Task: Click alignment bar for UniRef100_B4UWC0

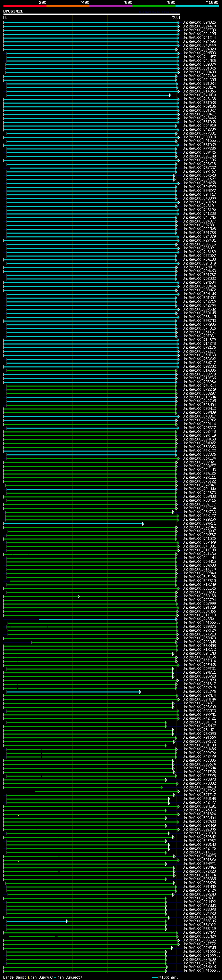Action: click(x=88, y=96)
